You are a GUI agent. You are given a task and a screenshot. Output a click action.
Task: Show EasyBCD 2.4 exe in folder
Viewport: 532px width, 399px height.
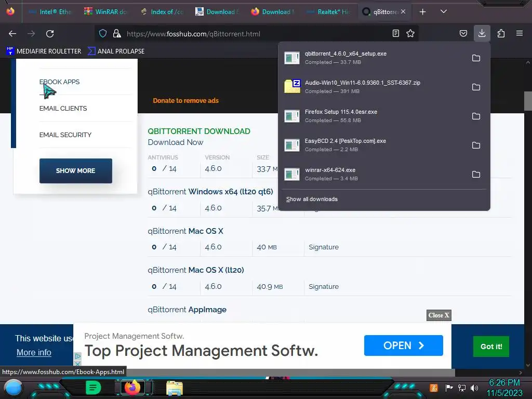point(476,145)
